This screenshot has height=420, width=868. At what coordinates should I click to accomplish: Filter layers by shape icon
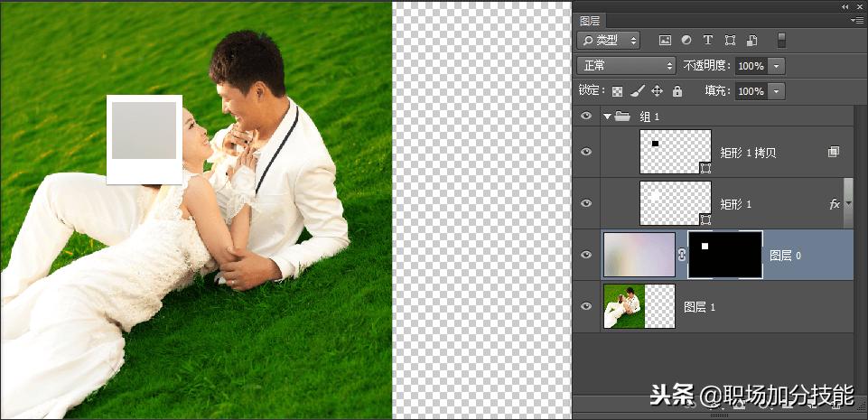click(730, 41)
